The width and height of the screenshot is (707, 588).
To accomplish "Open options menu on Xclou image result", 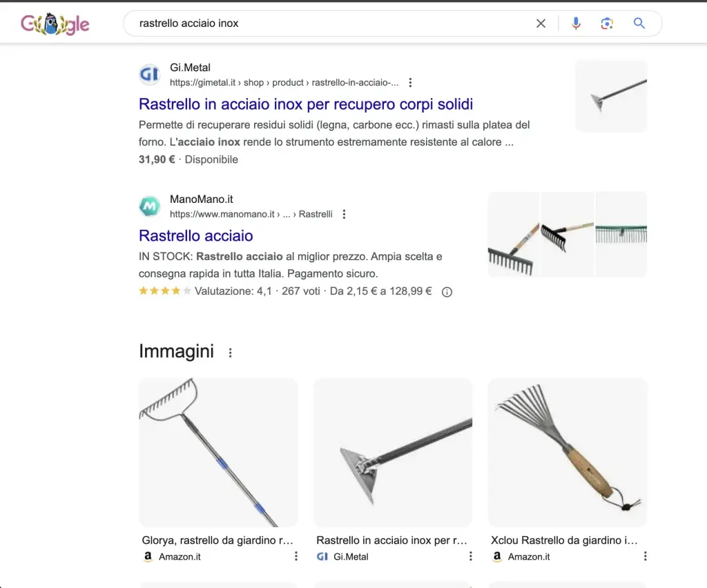I will click(x=645, y=555).
